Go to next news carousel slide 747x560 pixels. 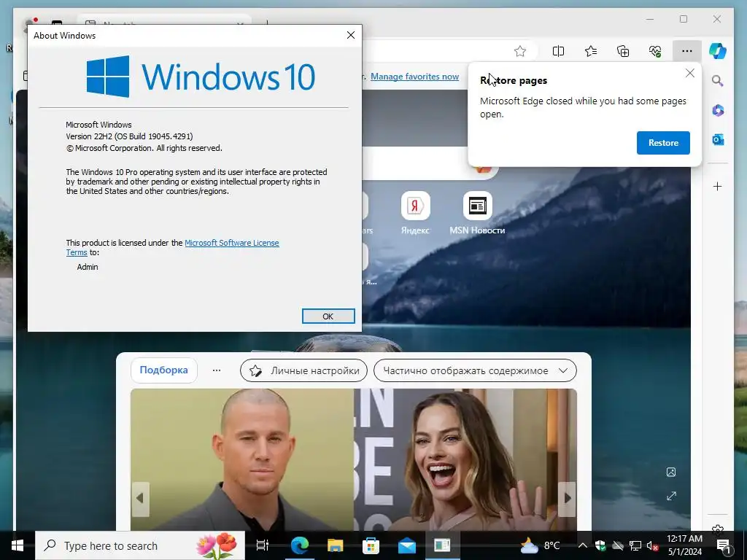(567, 499)
